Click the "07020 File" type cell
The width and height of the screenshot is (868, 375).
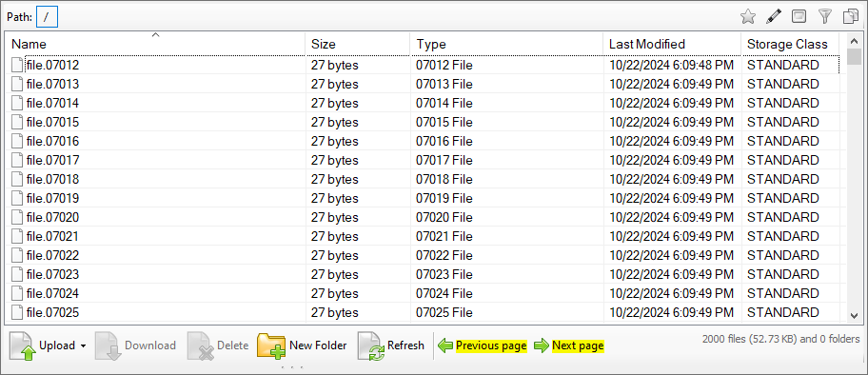pos(444,217)
